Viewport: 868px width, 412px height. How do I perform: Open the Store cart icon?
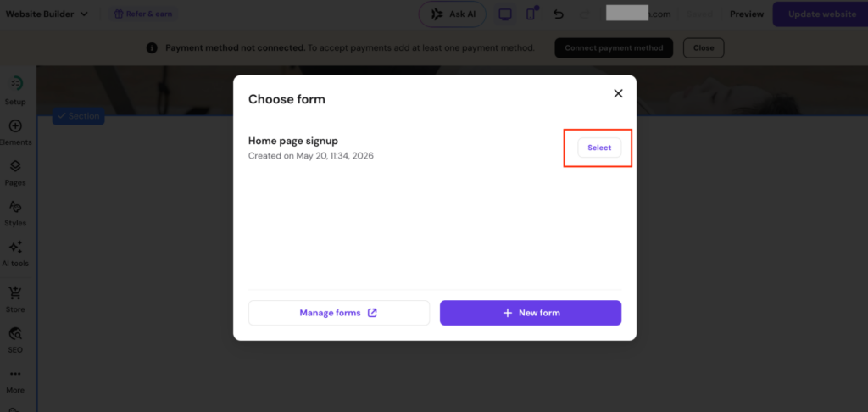click(x=15, y=293)
